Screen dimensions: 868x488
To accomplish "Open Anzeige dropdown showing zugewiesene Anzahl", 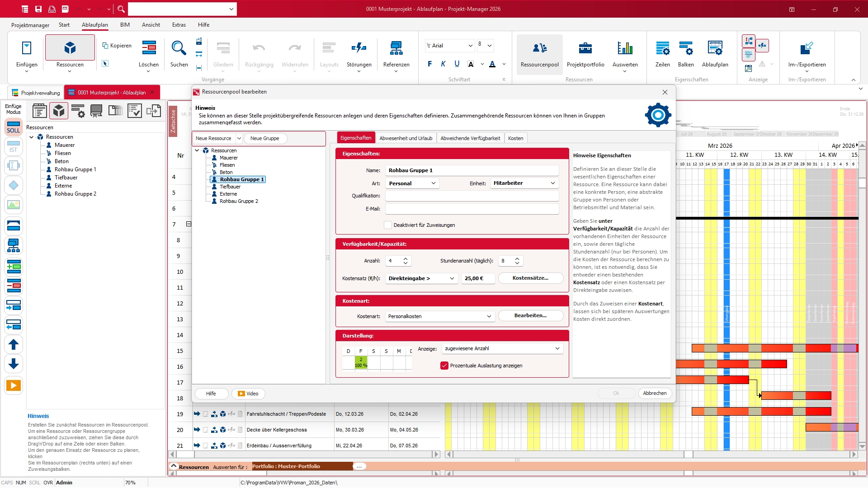I will point(502,348).
